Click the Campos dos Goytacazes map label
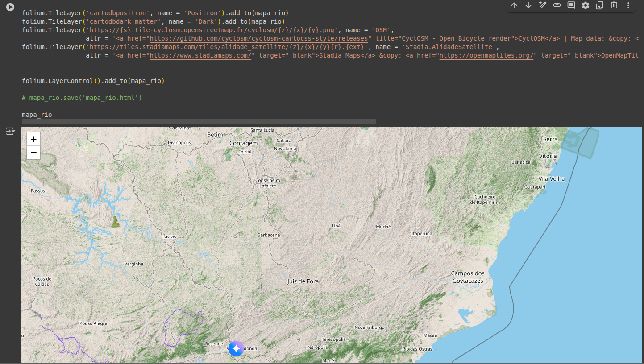The height and width of the screenshot is (364, 644). (467, 277)
